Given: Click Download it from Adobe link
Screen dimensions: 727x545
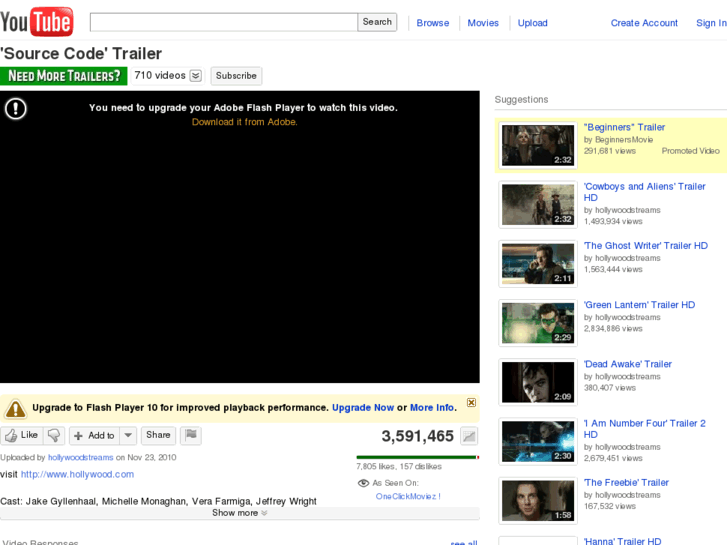Looking at the screenshot, I should 244,122.
